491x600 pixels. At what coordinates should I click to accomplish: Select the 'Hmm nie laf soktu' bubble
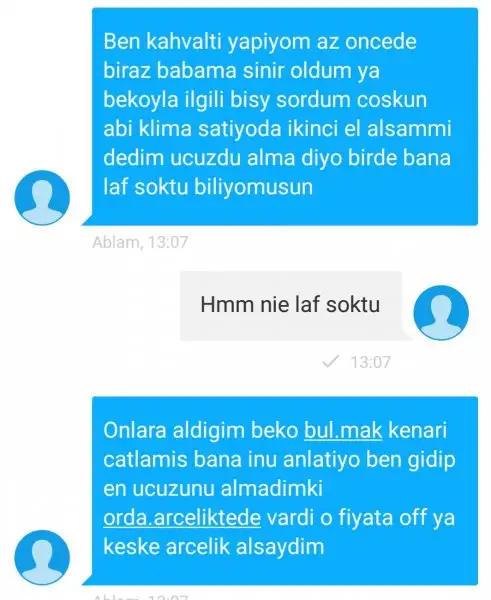[x=291, y=305]
